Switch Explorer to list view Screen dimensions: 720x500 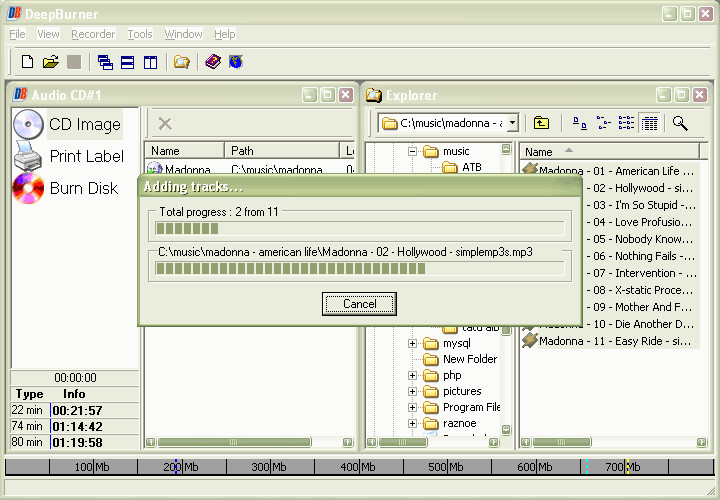(x=627, y=123)
